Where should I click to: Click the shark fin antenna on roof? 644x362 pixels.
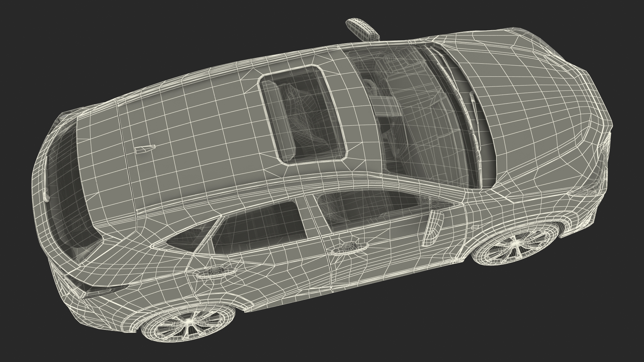click(145, 149)
